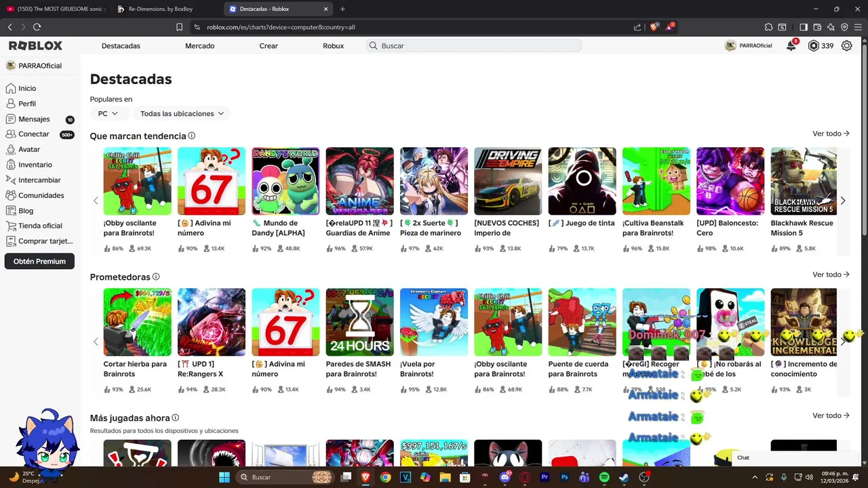Show previous games in Que marcan tendencia

96,201
